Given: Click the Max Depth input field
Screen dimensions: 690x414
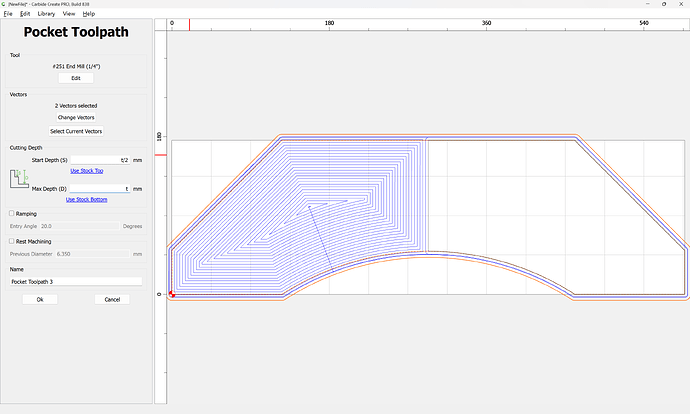Looking at the screenshot, I should pyautogui.click(x=100, y=188).
